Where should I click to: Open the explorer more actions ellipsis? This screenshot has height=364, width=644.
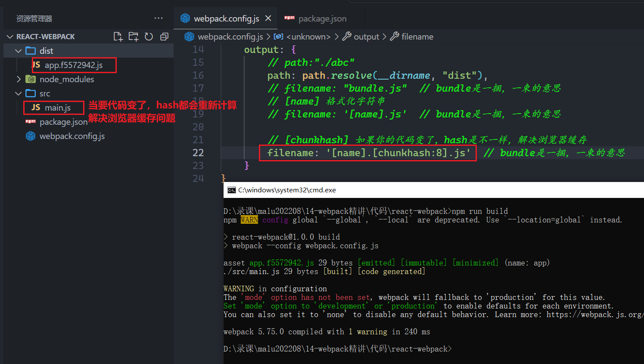click(x=159, y=18)
